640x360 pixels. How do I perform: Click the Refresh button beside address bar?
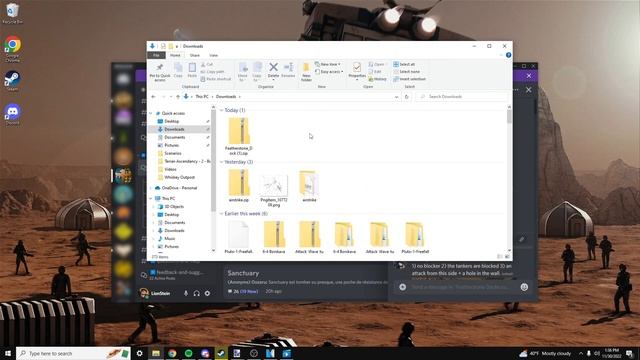pos(407,97)
